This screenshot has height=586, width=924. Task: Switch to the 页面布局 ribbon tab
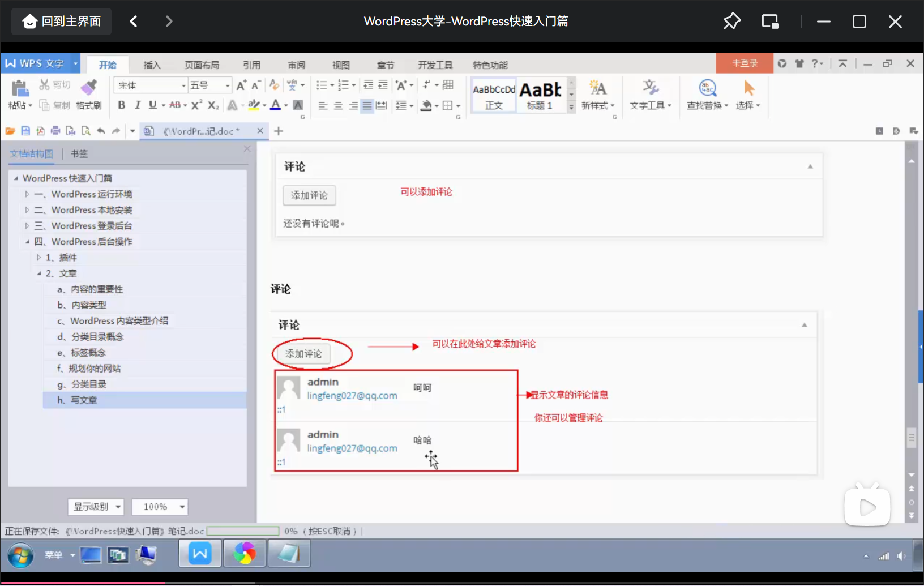[x=202, y=65]
